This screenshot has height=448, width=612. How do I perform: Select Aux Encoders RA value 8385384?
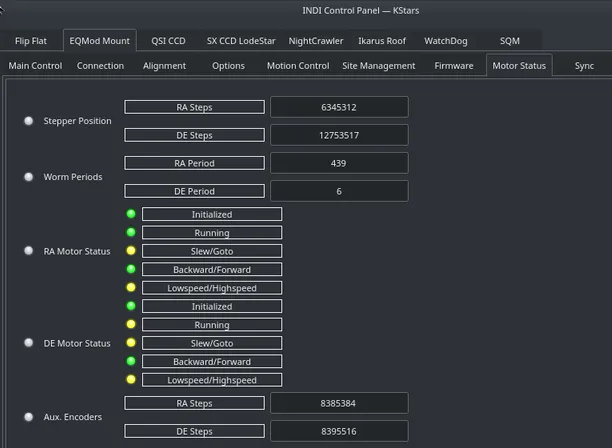[339, 403]
